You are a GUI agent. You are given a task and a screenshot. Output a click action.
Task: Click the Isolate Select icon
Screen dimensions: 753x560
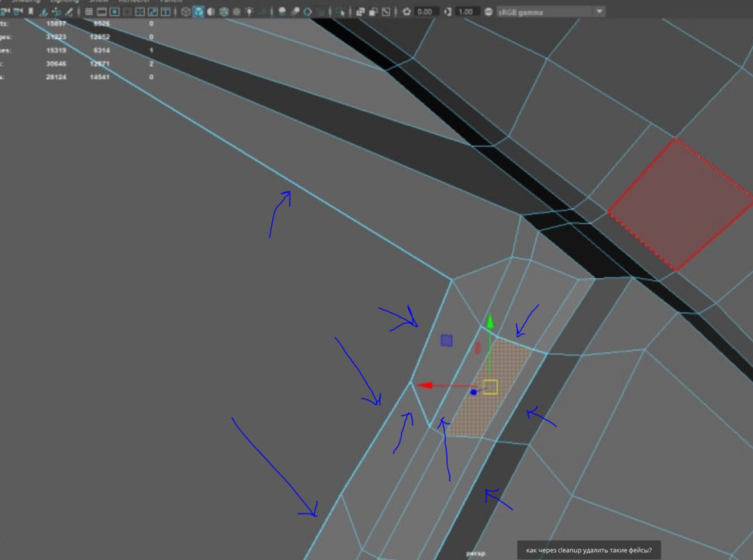click(x=341, y=11)
